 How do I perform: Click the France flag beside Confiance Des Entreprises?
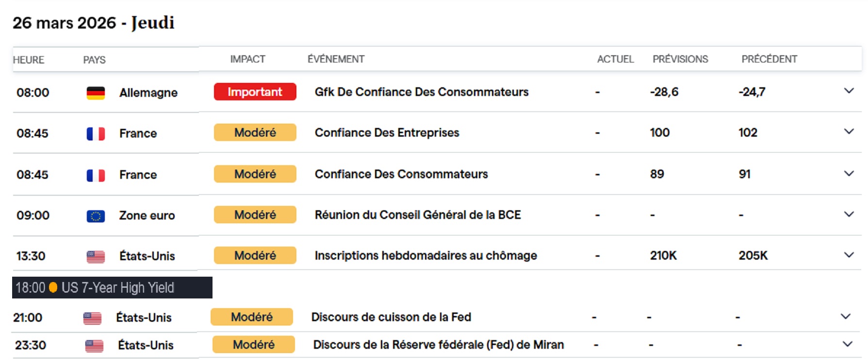pos(96,134)
